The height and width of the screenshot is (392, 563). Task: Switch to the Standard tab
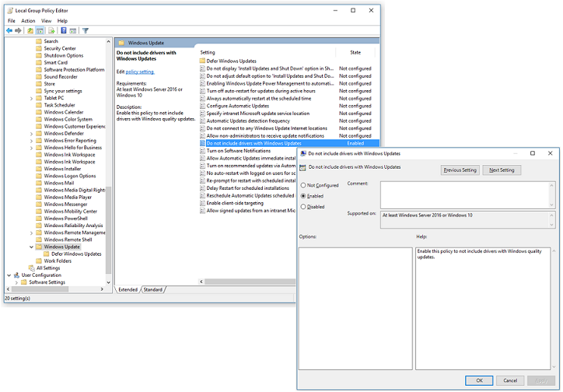pos(153,289)
